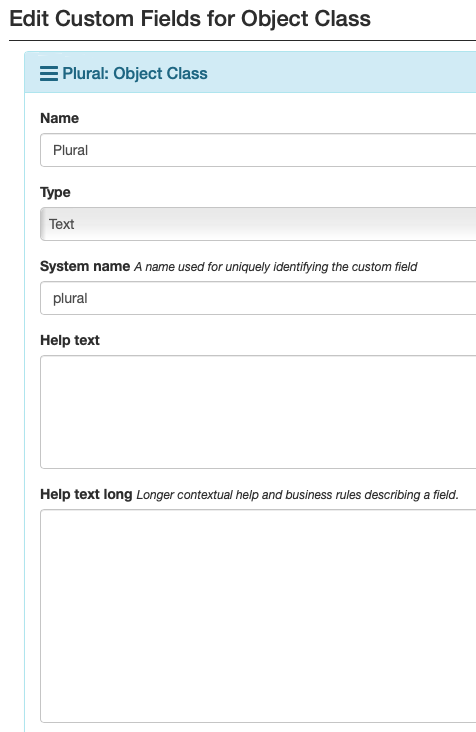This screenshot has height=732, width=476.
Task: Click the italic hint about longer contextual help
Action: pyautogui.click(x=297, y=495)
